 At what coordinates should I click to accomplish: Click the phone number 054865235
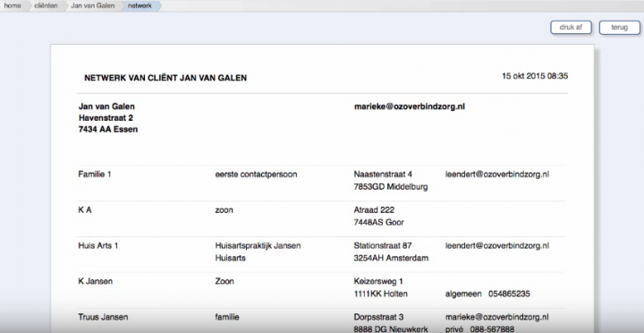coord(509,294)
